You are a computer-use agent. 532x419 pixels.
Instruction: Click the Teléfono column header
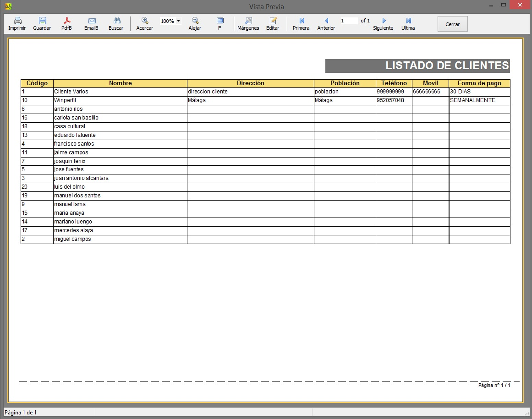click(x=394, y=83)
